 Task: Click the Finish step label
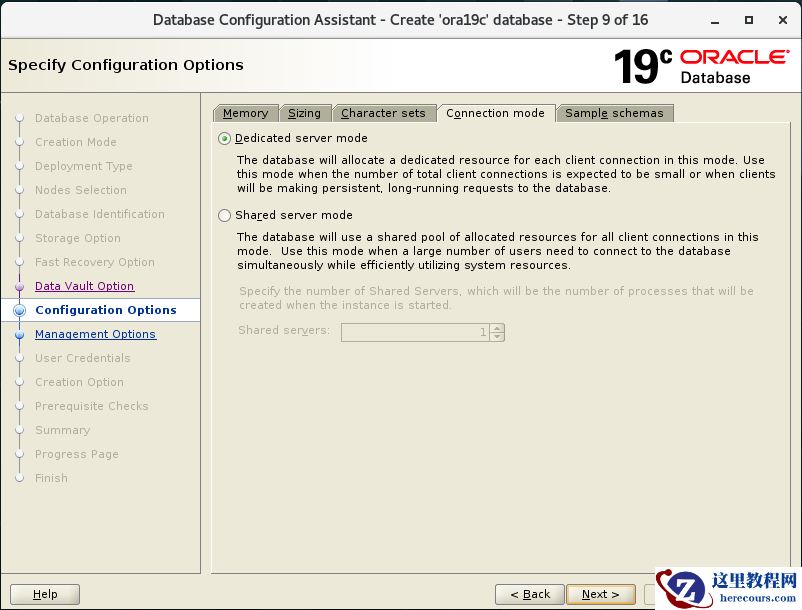tap(51, 478)
